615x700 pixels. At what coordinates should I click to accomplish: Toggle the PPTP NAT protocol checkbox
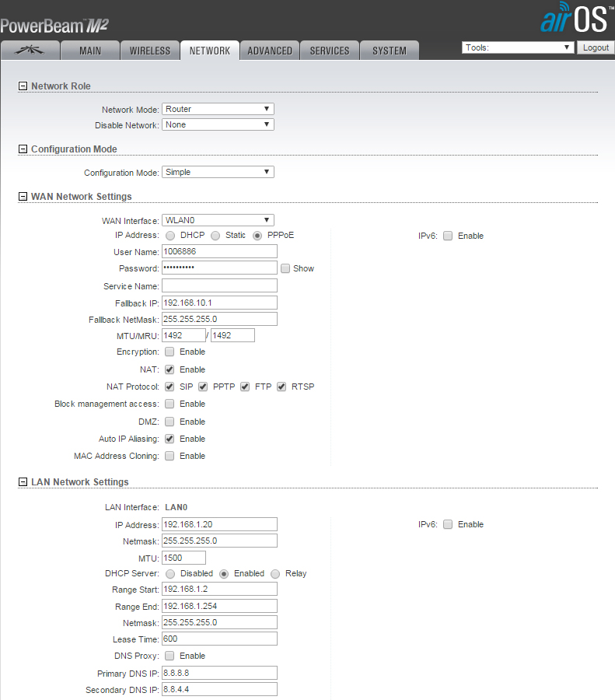[x=203, y=387]
